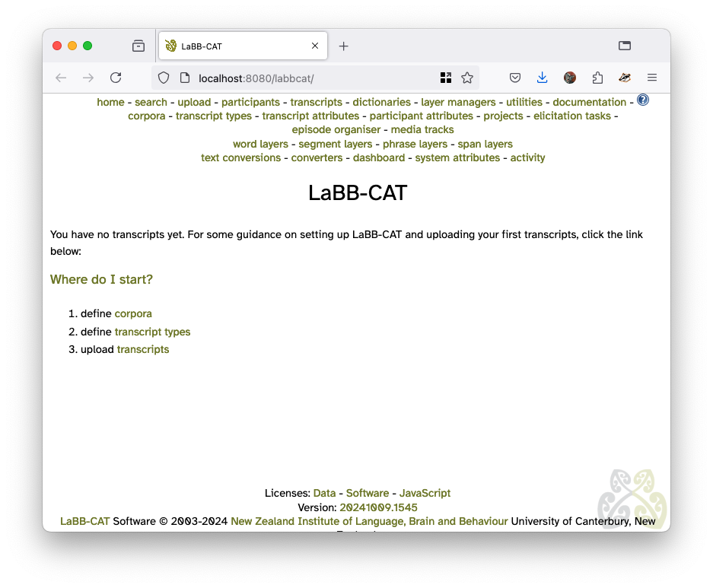Open the QR code grid icon in address bar
713x588 pixels.
[446, 78]
